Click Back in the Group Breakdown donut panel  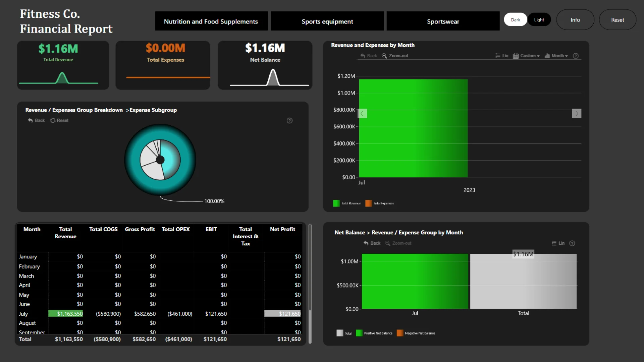[36, 120]
